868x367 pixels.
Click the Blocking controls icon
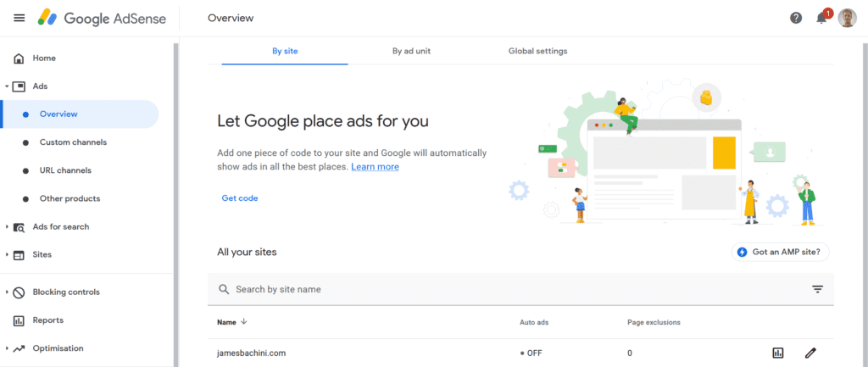point(19,292)
